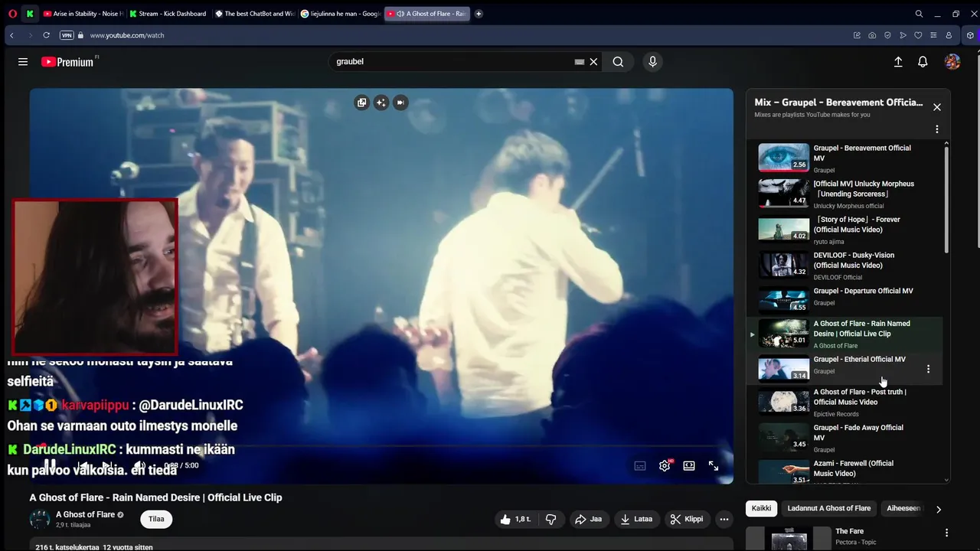The height and width of the screenshot is (551, 980).
Task: Switch to theater mode
Action: tap(689, 465)
